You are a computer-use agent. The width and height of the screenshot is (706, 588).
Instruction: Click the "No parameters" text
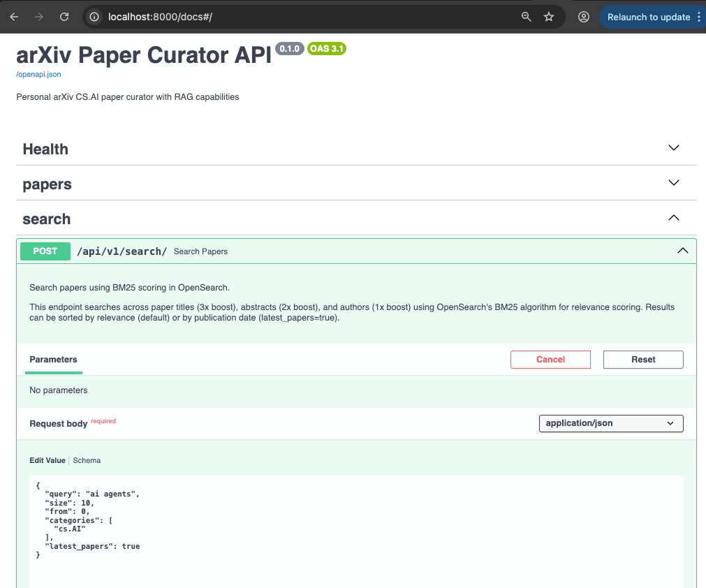59,390
